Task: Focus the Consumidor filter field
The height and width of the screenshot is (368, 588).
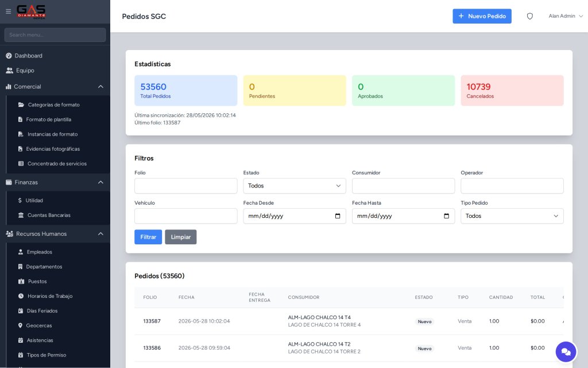Action: click(403, 186)
